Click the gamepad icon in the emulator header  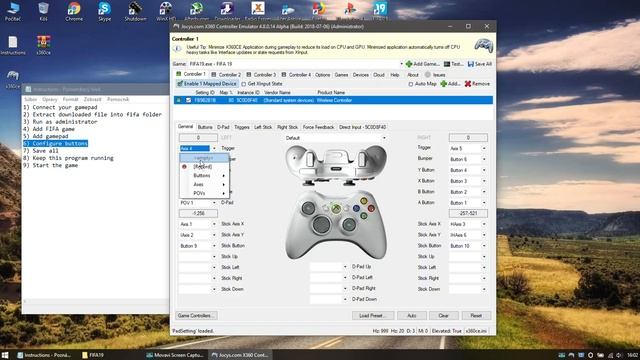coord(484,44)
